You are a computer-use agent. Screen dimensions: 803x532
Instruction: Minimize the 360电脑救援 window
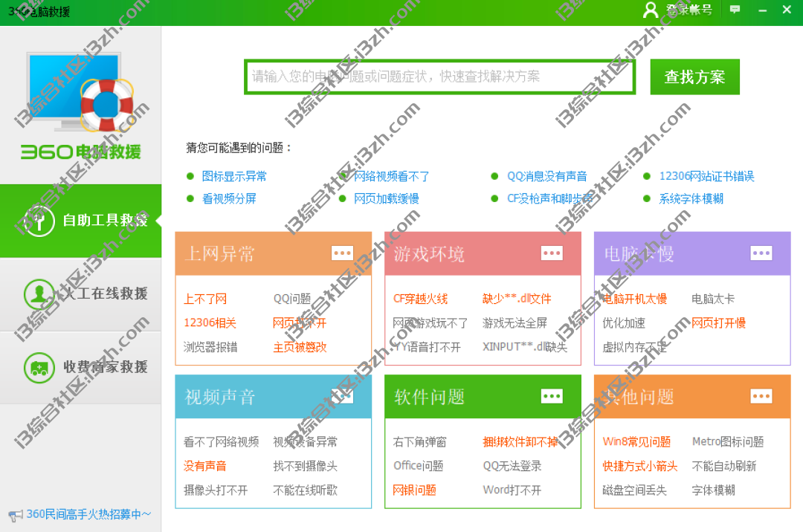(763, 10)
